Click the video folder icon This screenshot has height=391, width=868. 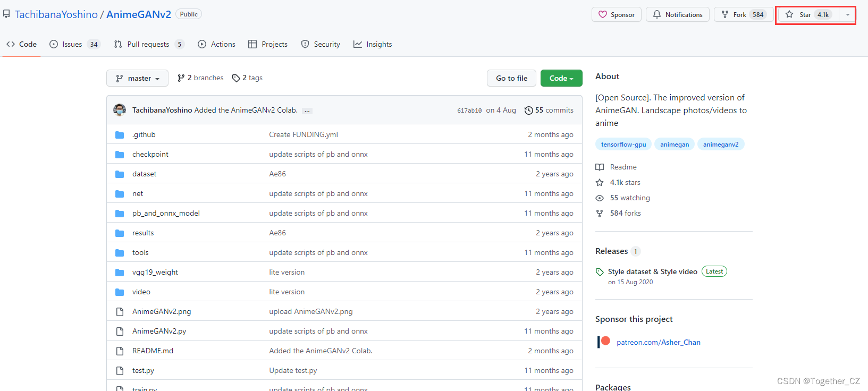coord(120,292)
